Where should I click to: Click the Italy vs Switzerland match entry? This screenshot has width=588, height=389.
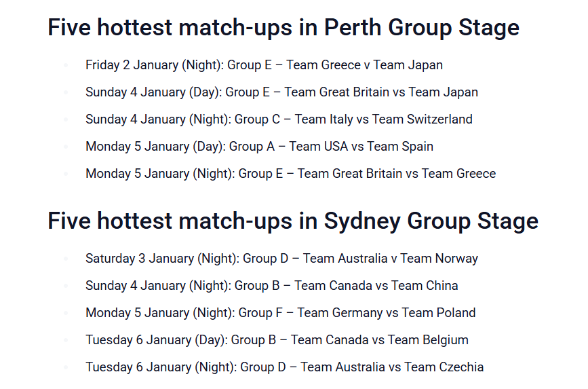click(x=279, y=119)
